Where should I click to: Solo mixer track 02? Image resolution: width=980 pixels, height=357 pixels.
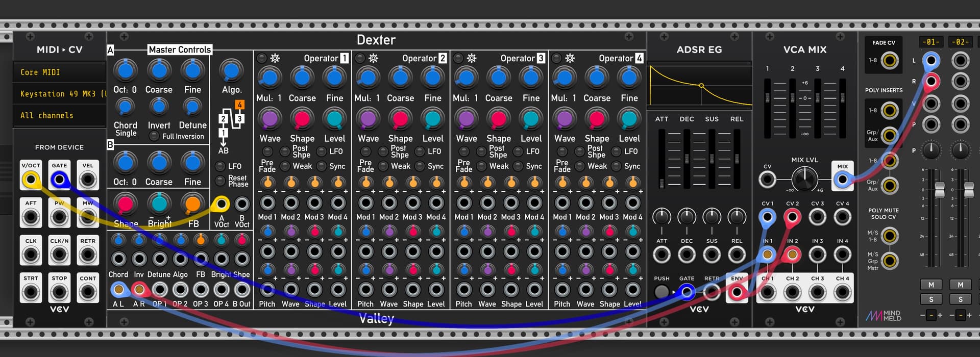point(961,299)
